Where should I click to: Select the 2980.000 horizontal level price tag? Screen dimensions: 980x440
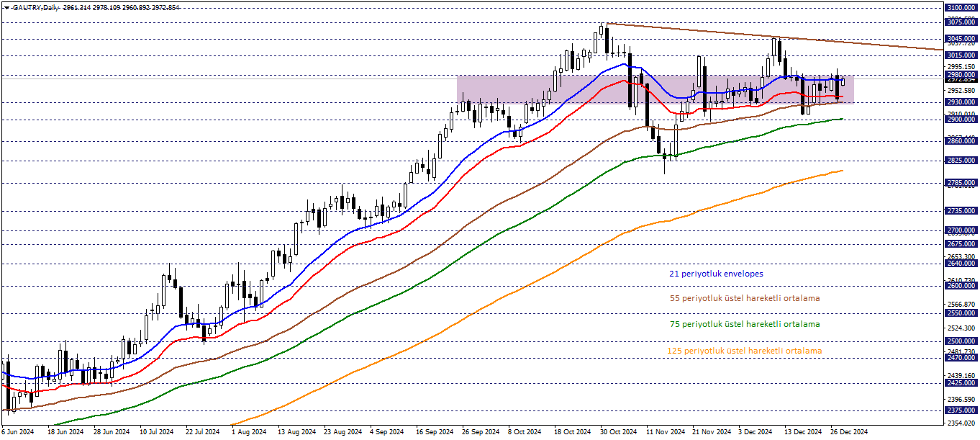(x=961, y=75)
